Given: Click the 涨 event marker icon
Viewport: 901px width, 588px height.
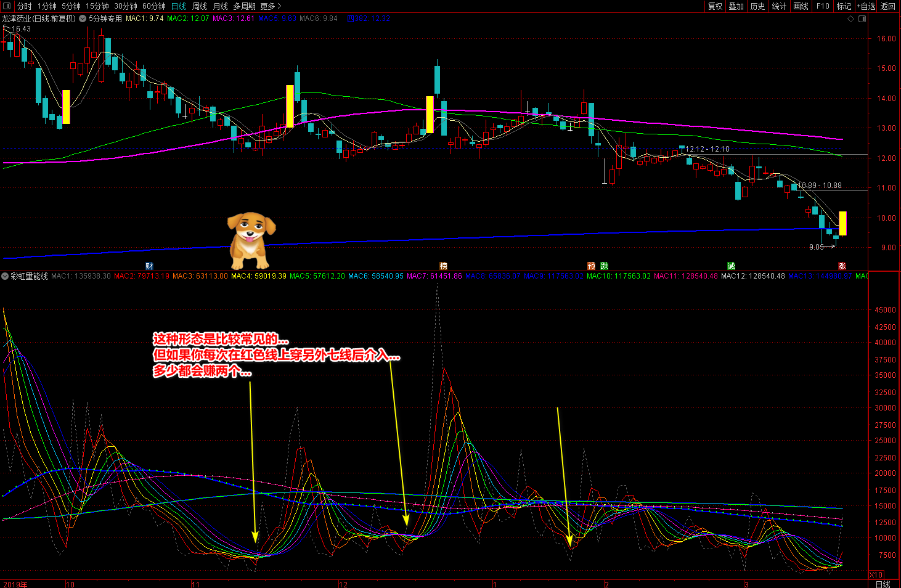Looking at the screenshot, I should [x=842, y=266].
